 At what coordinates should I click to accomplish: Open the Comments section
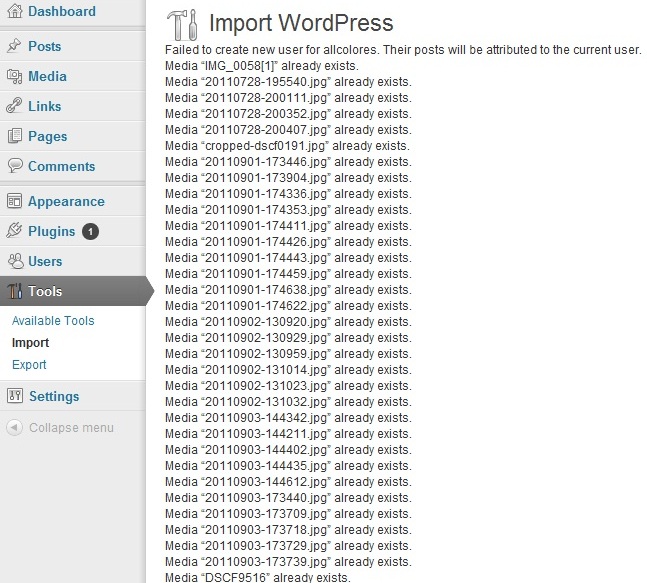click(x=61, y=166)
